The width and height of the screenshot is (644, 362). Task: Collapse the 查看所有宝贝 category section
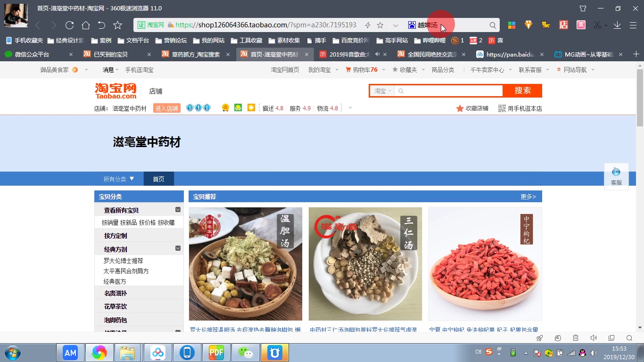pyautogui.click(x=178, y=209)
